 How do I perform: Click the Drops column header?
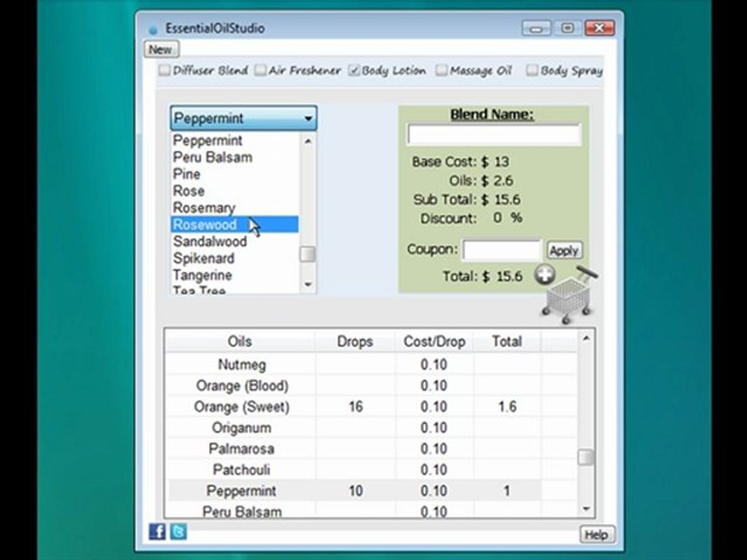coord(355,341)
